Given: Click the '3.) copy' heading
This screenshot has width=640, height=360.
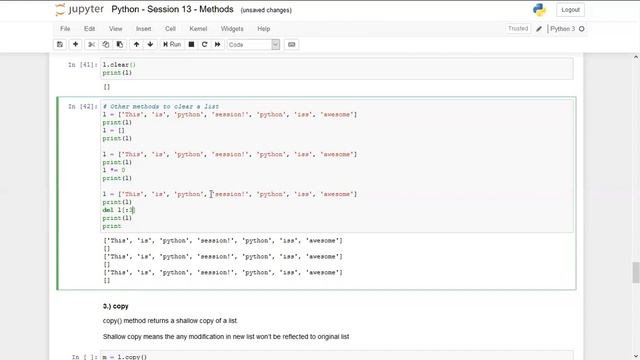Looking at the screenshot, I should (x=116, y=306).
